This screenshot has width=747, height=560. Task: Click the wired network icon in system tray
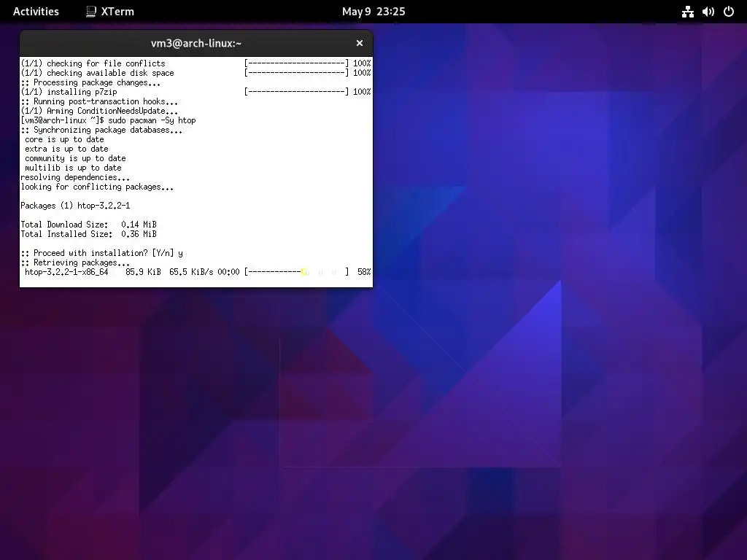(x=687, y=12)
